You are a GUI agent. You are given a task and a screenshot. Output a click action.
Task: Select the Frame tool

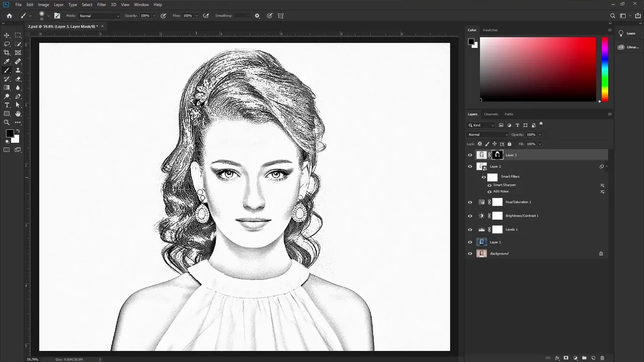tap(18, 52)
